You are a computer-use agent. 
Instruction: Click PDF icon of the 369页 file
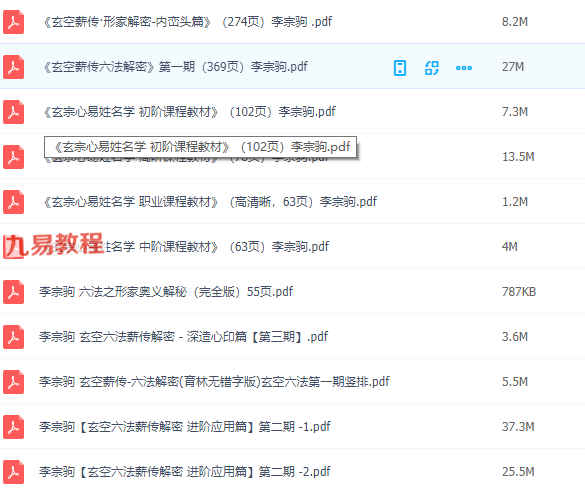[13, 67]
